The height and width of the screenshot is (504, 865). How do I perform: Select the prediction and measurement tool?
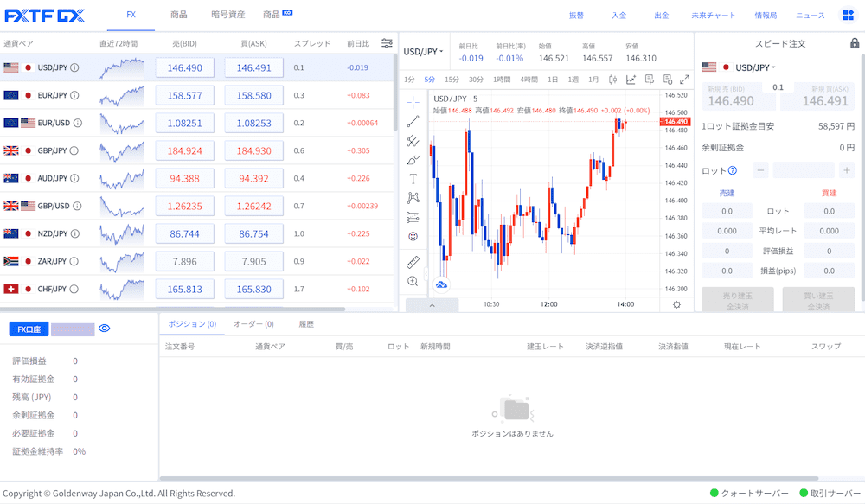click(x=413, y=217)
